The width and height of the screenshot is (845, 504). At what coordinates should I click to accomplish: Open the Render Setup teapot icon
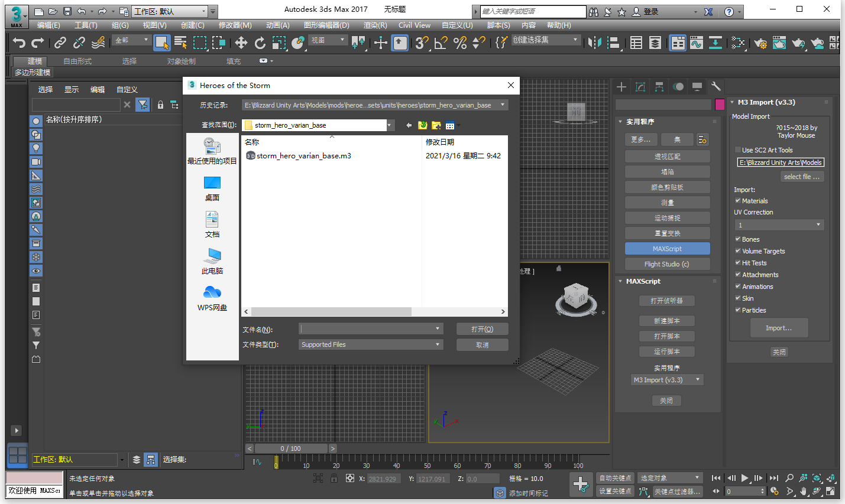760,43
